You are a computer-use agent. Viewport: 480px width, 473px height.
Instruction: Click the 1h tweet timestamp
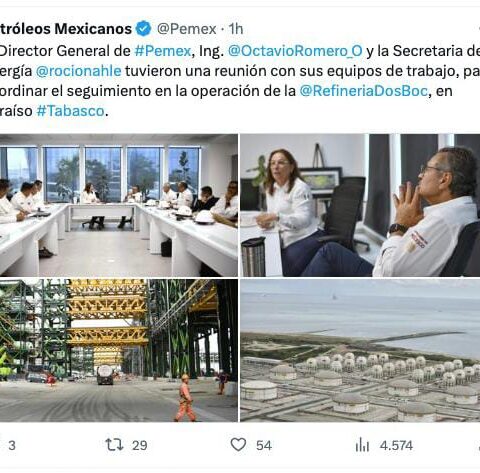236,29
